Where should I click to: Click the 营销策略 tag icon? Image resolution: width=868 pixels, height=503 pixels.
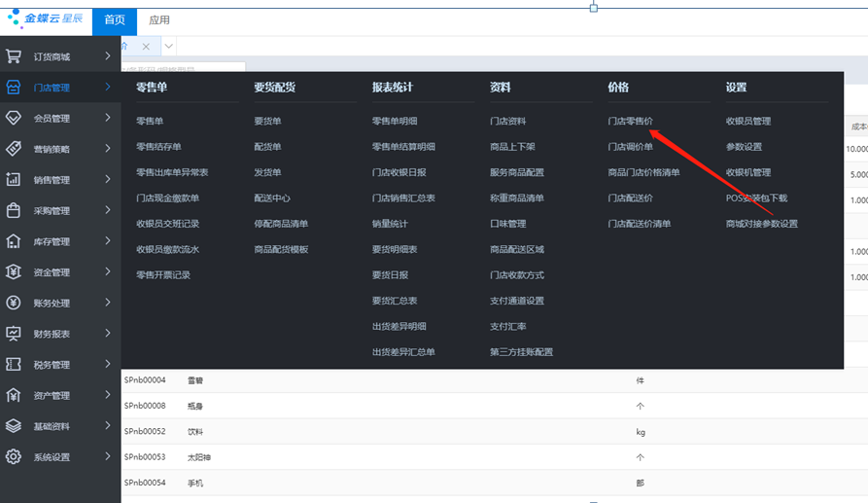click(14, 149)
